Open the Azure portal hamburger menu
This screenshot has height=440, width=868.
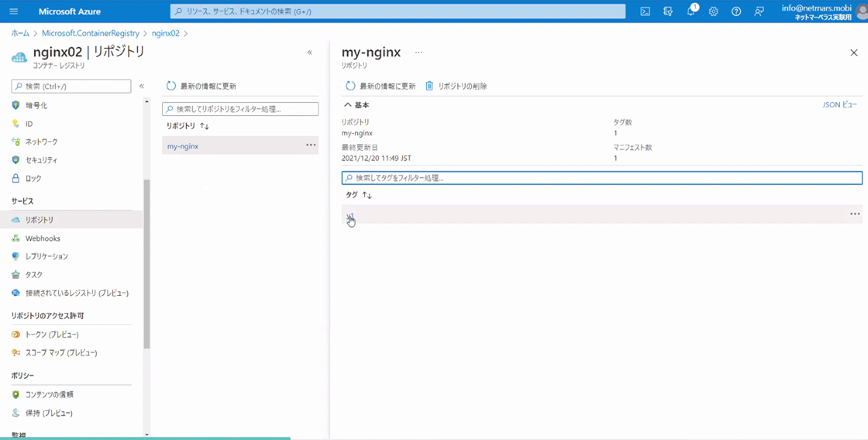click(x=14, y=11)
